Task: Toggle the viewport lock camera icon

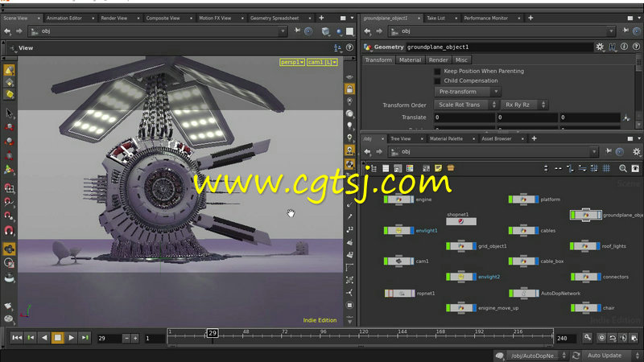Action: [x=349, y=88]
